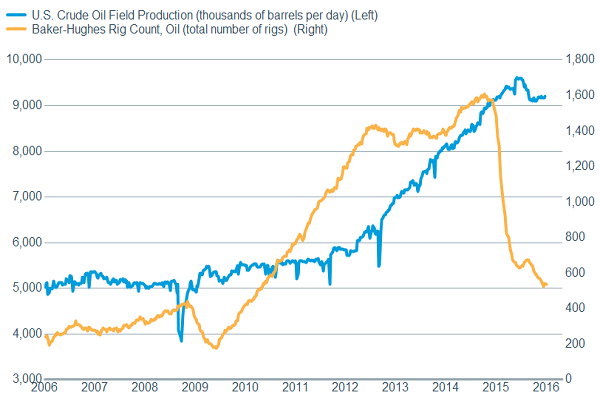Select the 2012 year label on the x-axis

(x=345, y=387)
